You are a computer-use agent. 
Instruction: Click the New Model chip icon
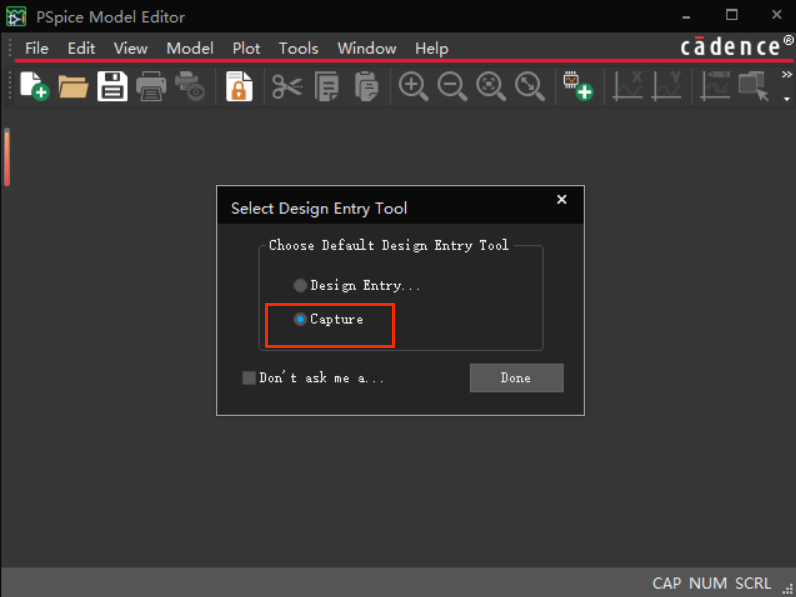click(578, 86)
